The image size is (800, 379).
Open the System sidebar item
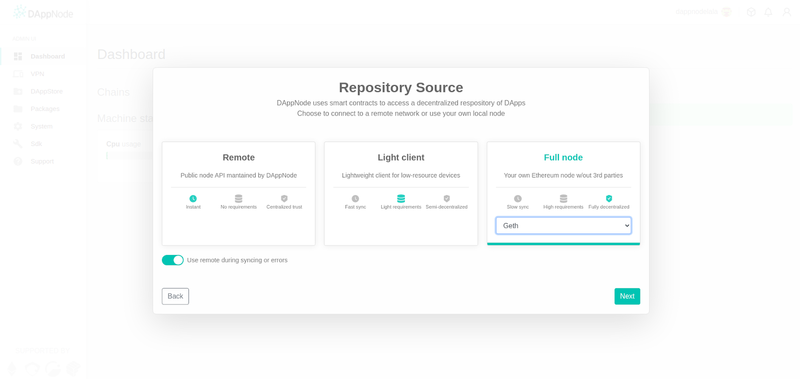pyautogui.click(x=44, y=126)
